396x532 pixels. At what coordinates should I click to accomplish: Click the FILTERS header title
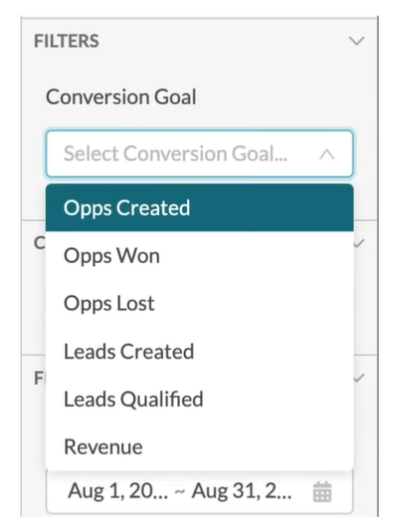point(66,41)
